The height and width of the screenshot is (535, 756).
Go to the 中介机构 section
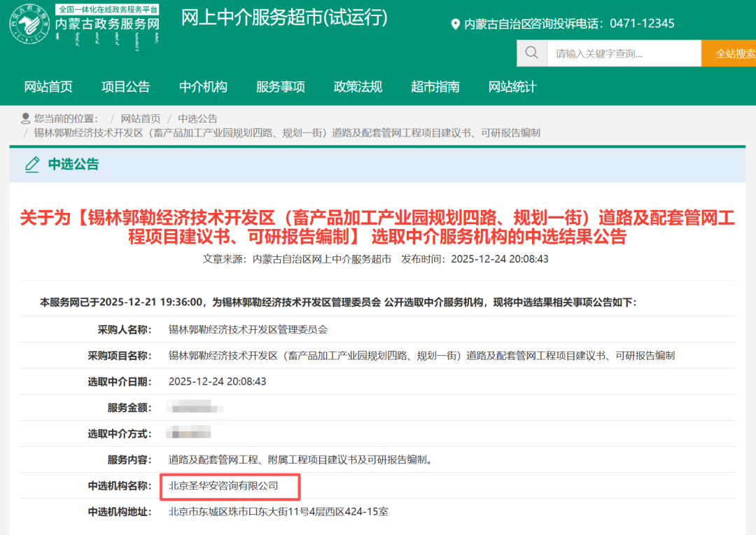[203, 87]
